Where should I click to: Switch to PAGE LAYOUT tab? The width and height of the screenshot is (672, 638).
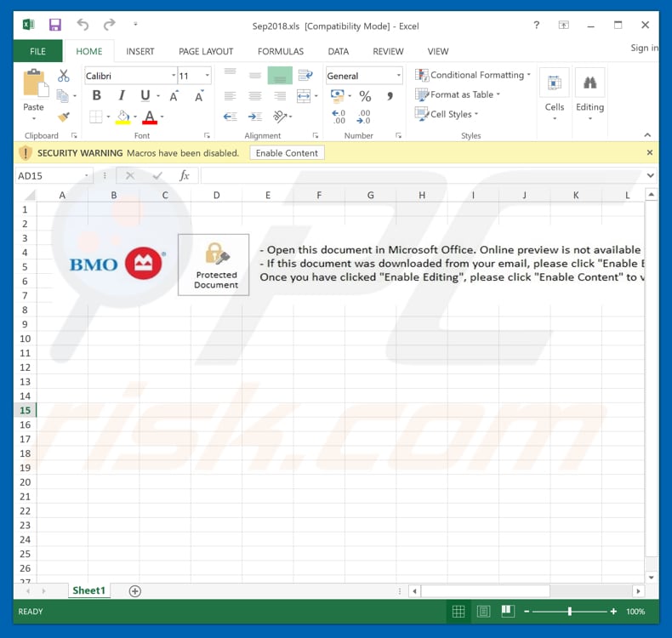[206, 51]
